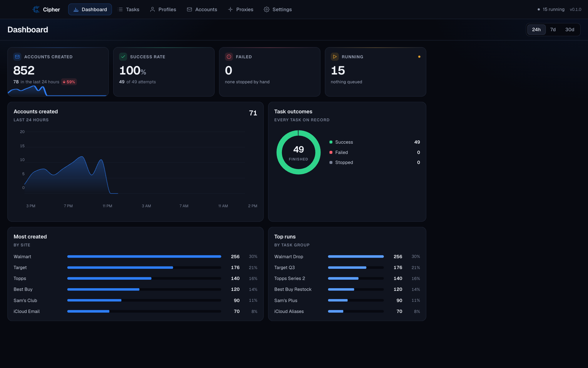Click the Accounts Created sparkline
Image resolution: width=588 pixels, height=368 pixels.
(x=58, y=91)
